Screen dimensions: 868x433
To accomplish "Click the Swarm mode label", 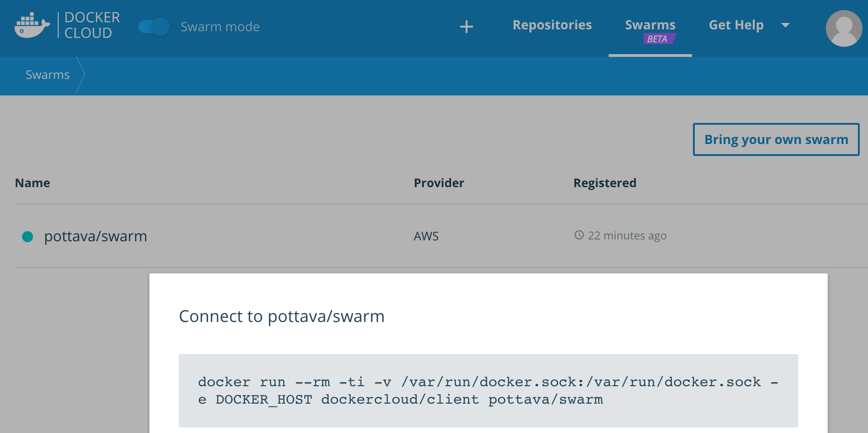I will 220,27.
